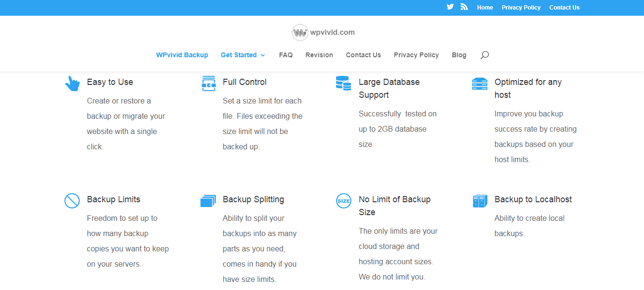Image resolution: width=644 pixels, height=290 pixels.
Task: Open the RSS feed icon
Action: pos(464,7)
